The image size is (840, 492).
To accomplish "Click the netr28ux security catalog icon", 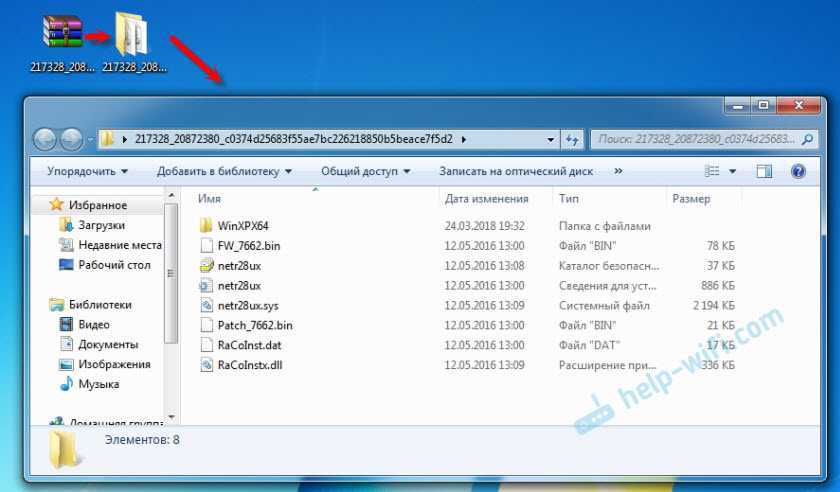I will point(206,265).
